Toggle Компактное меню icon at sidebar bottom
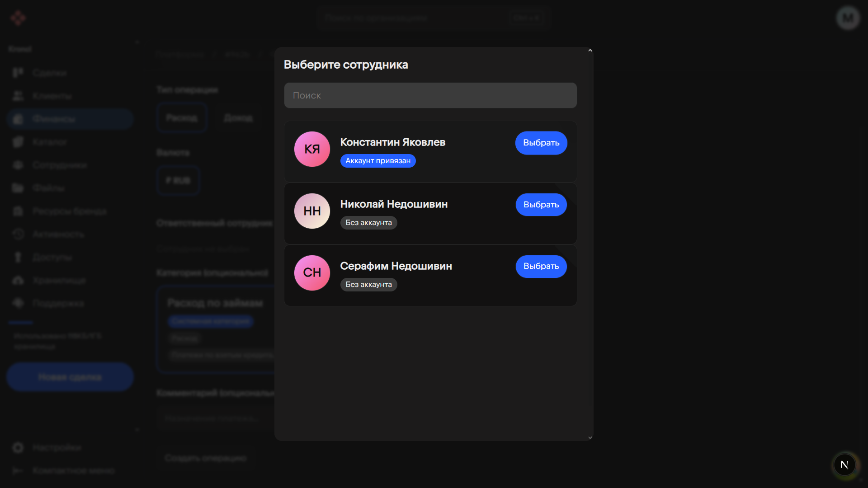Viewport: 868px width, 488px height. (18, 470)
